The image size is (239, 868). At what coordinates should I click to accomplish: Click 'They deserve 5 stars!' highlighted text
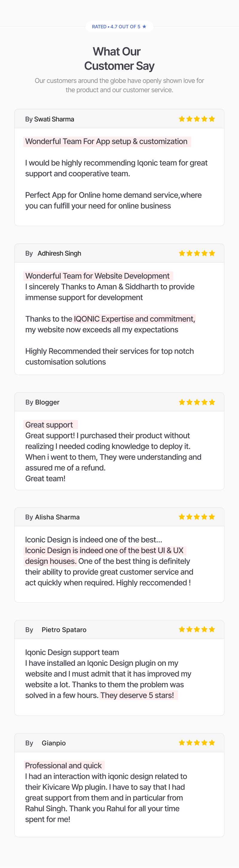tap(138, 695)
